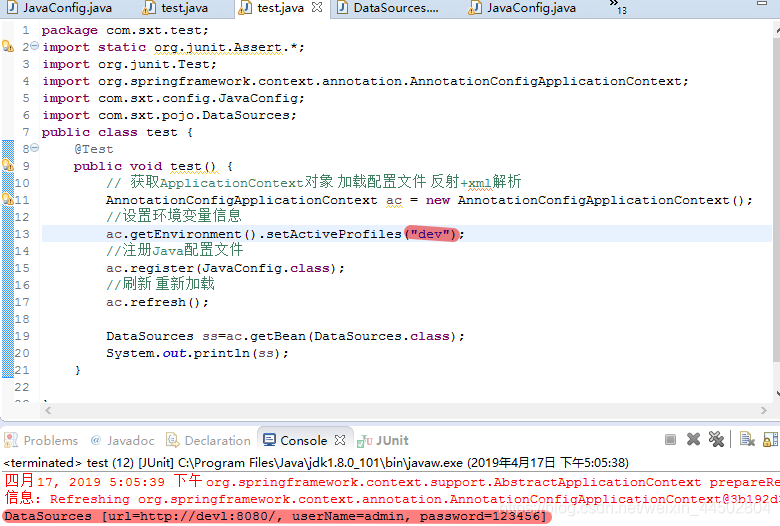Screen dimensions: 780x526
Task: Click the "dev" string in setActiveProfiles
Action: [432, 234]
